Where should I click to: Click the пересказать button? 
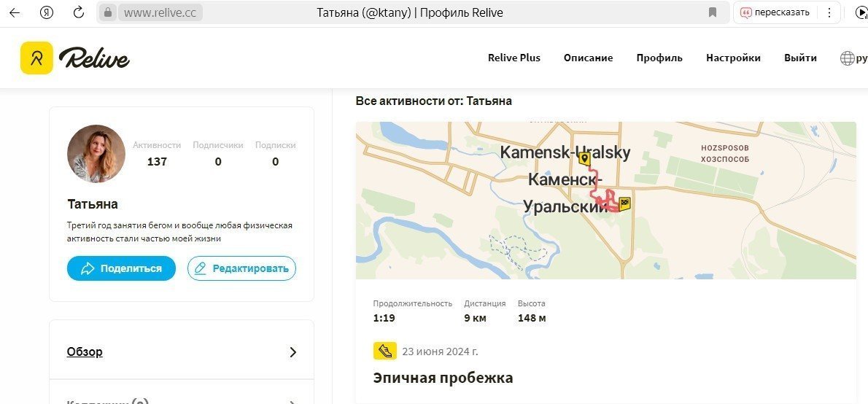point(775,12)
